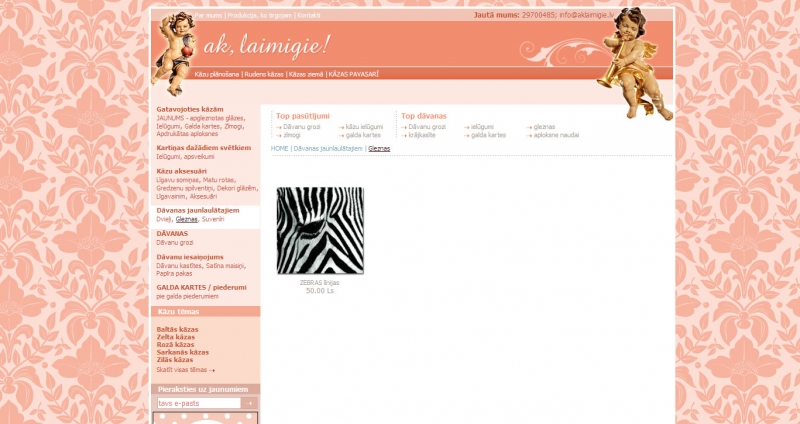The width and height of the screenshot is (800, 424).
Task: Open 'Par mums' in top menu
Action: pos(208,16)
